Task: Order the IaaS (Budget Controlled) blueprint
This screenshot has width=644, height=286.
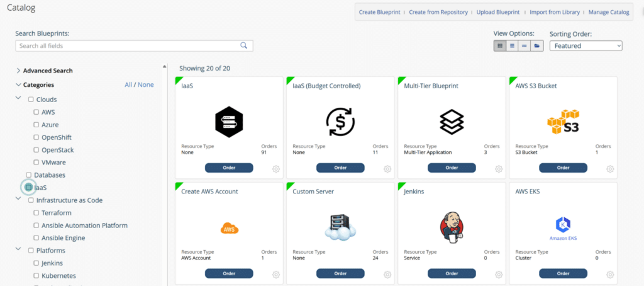Action: point(340,168)
